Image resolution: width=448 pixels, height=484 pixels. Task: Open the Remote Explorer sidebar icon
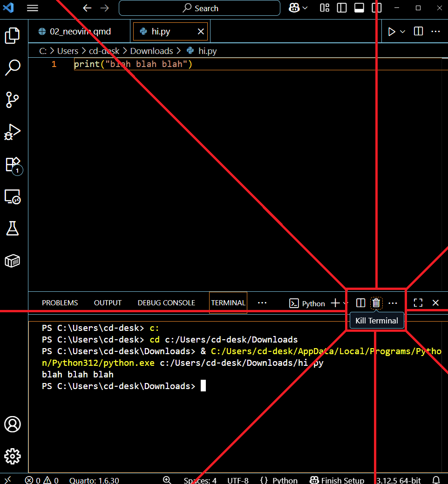[13, 196]
